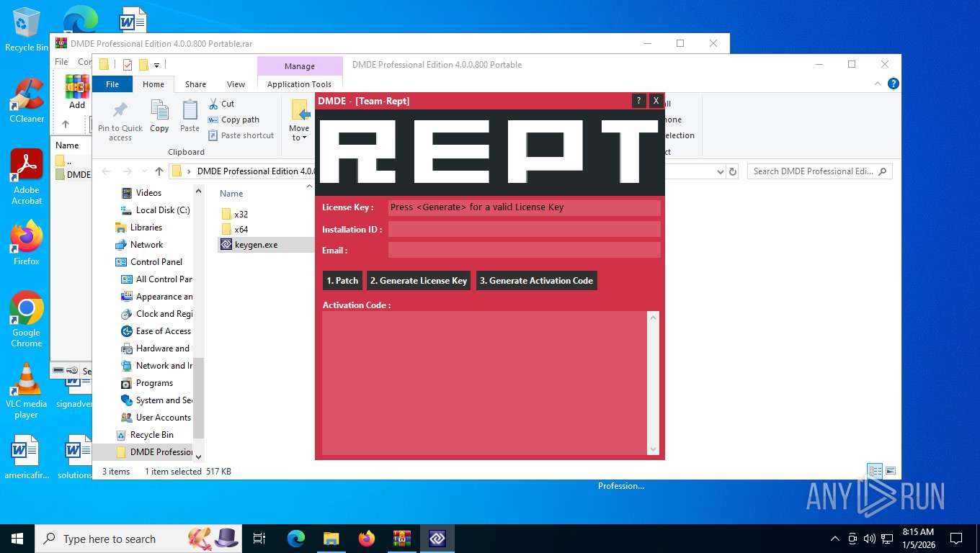This screenshot has height=553, width=980.
Task: Focus the Installation ID field
Action: [524, 229]
